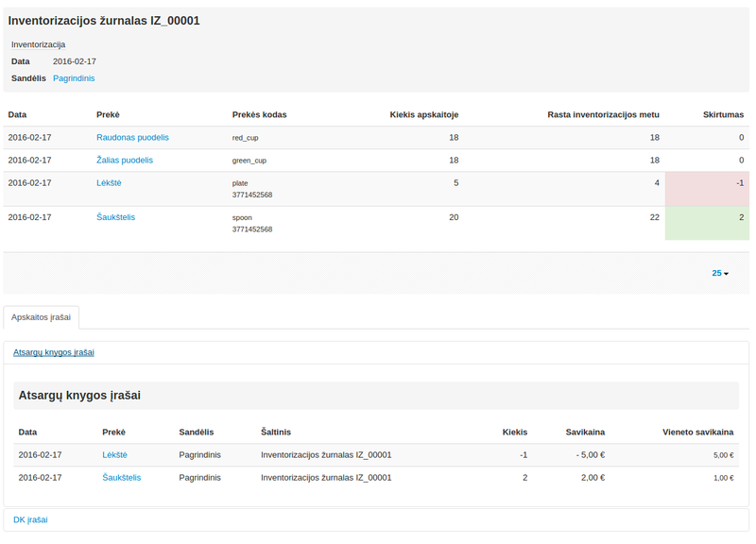
Task: Click the Kiekis apskaitoje column header
Action: click(x=424, y=114)
